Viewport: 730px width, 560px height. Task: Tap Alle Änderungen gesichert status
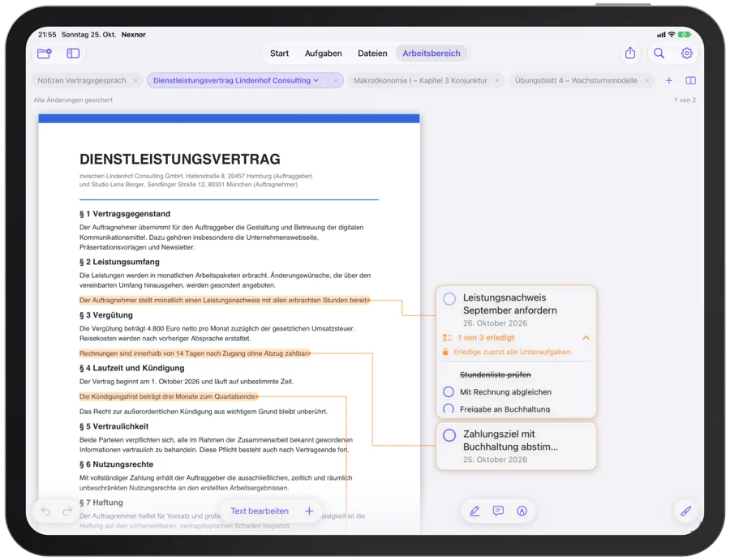pyautogui.click(x=73, y=100)
